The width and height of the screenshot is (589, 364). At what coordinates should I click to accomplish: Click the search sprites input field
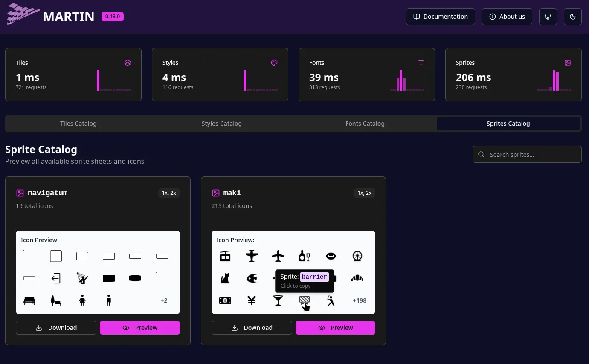(527, 154)
